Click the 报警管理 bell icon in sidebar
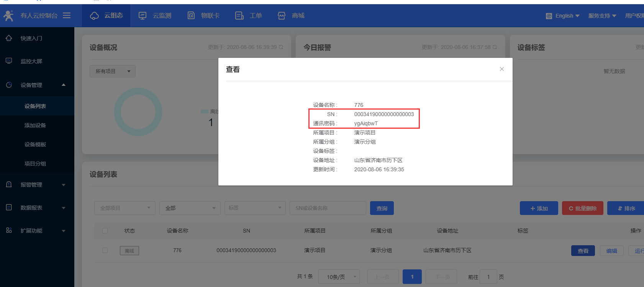The width and height of the screenshot is (644, 287). coord(9,184)
